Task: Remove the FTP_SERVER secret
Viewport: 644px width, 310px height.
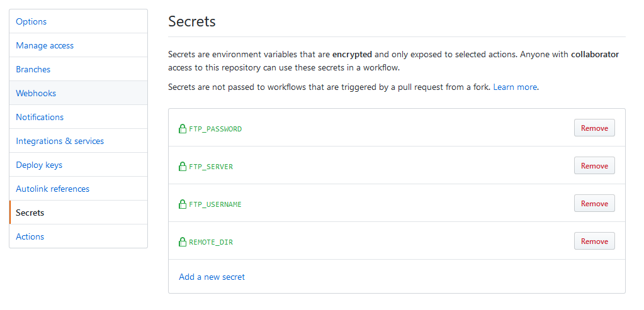Action: pyautogui.click(x=594, y=165)
